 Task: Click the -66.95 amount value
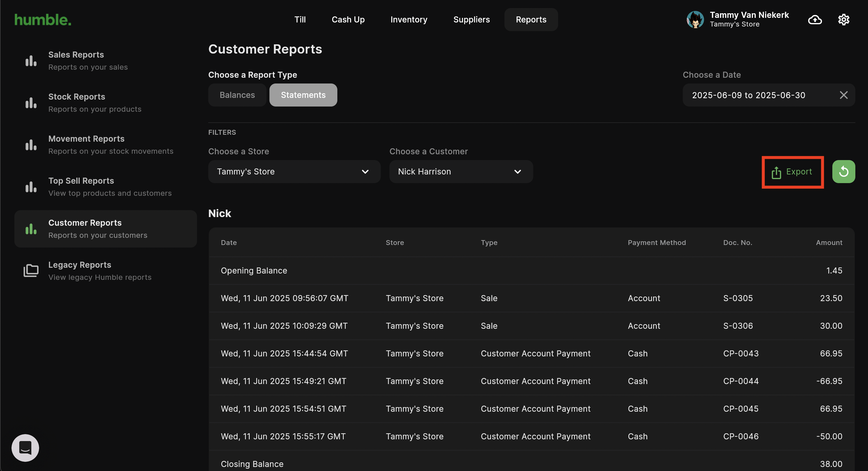[829, 381]
